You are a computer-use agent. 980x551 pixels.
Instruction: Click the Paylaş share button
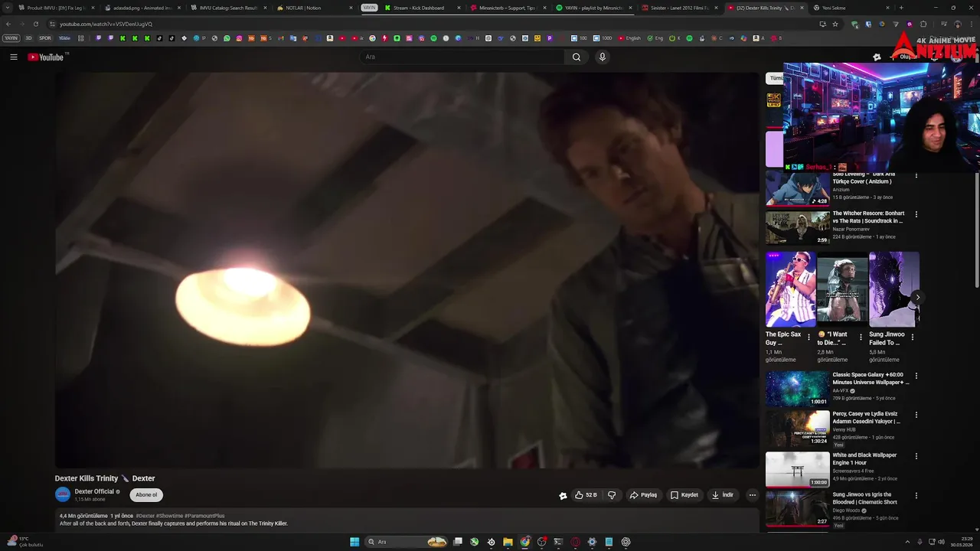click(x=643, y=495)
